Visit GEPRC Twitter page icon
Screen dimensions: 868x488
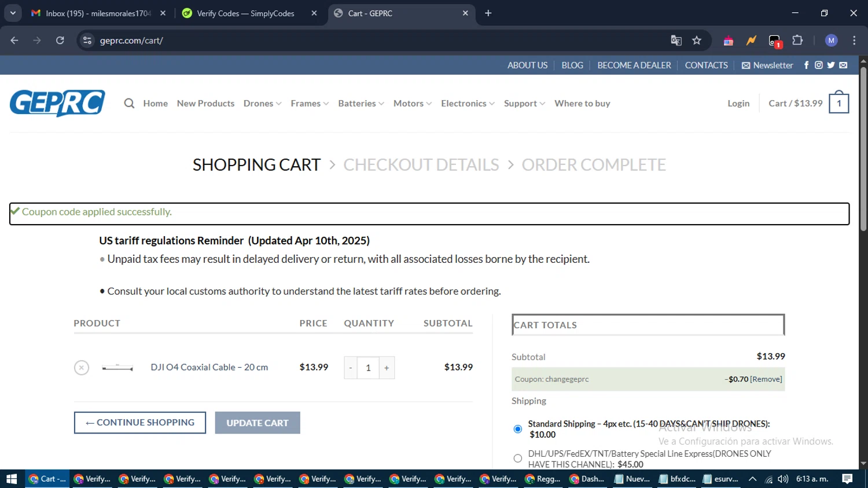click(831, 65)
